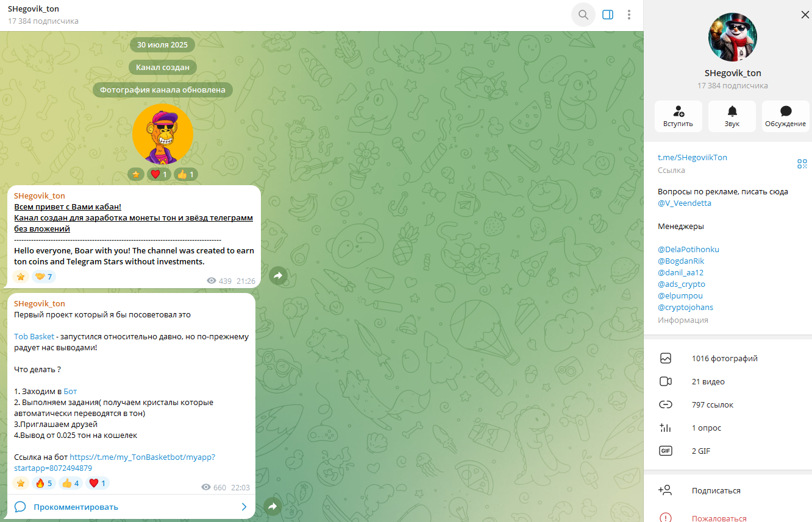The image size is (812, 522).
Task: Toggle handshake reaction on the welcome message
Action: (43, 277)
